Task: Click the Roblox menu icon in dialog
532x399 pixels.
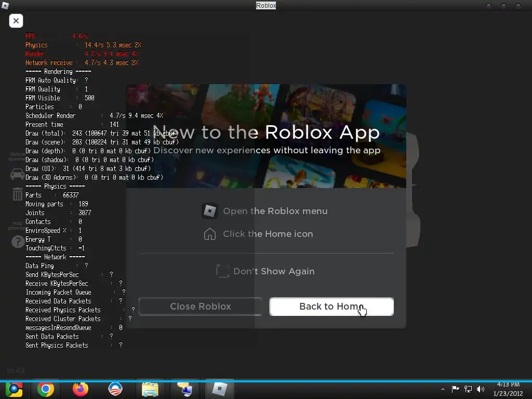Action: tap(210, 211)
